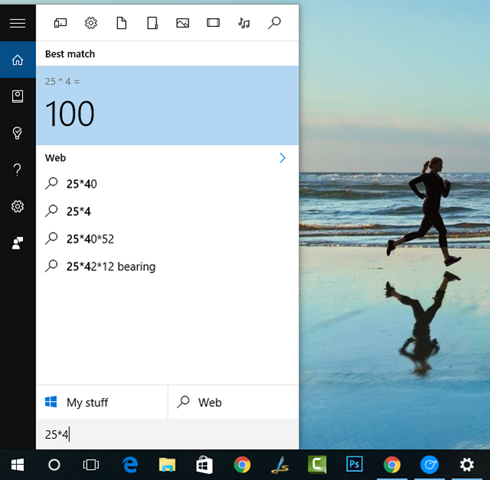
Task: Filter results by Photos icon
Action: pos(183,23)
